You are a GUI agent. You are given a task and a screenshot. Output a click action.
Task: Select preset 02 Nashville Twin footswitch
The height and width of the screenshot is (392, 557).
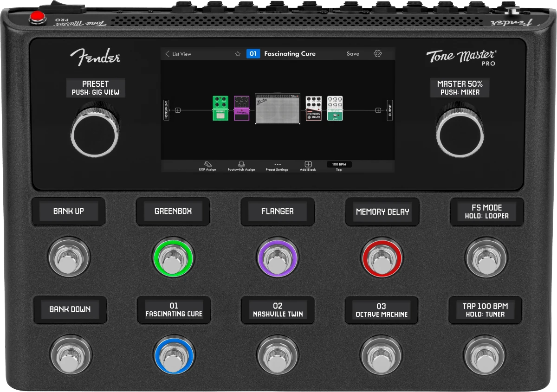278,355
